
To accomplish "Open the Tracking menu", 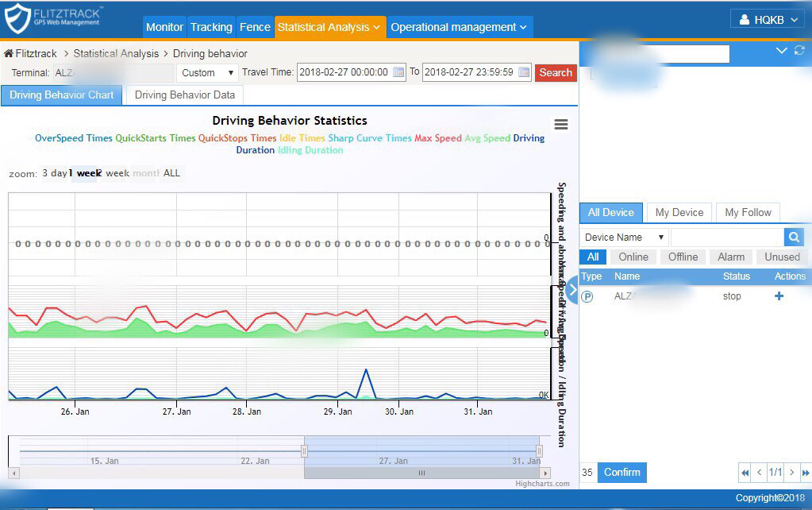I will pyautogui.click(x=211, y=27).
